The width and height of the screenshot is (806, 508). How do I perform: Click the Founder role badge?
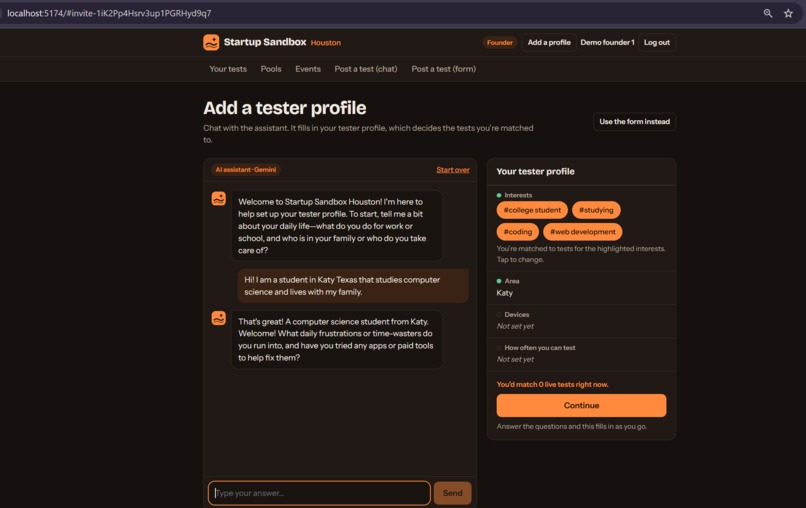pyautogui.click(x=500, y=43)
